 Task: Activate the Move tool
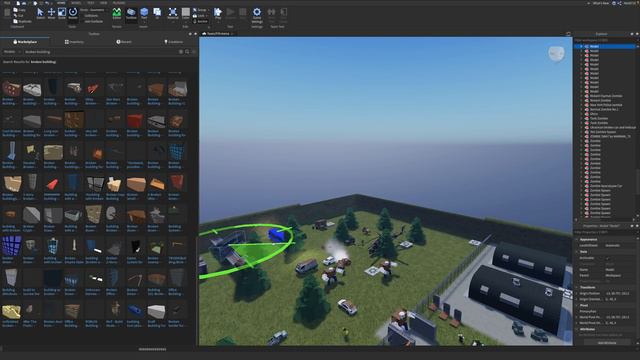click(51, 13)
